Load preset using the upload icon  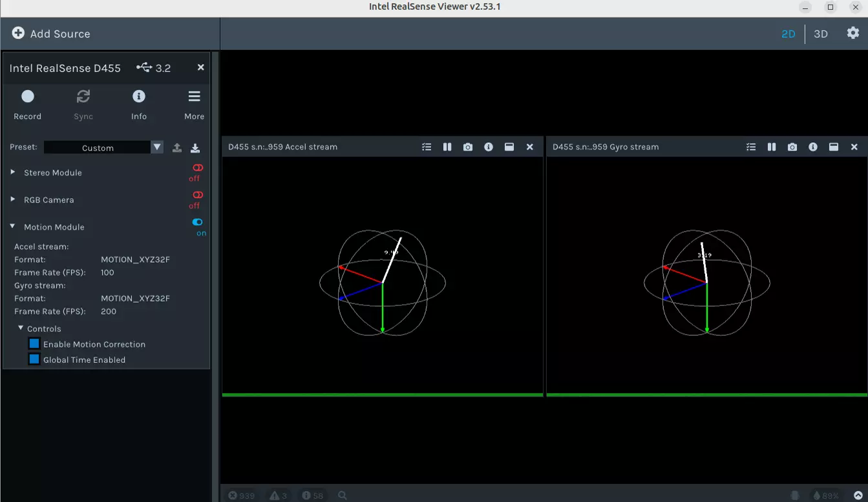click(177, 147)
